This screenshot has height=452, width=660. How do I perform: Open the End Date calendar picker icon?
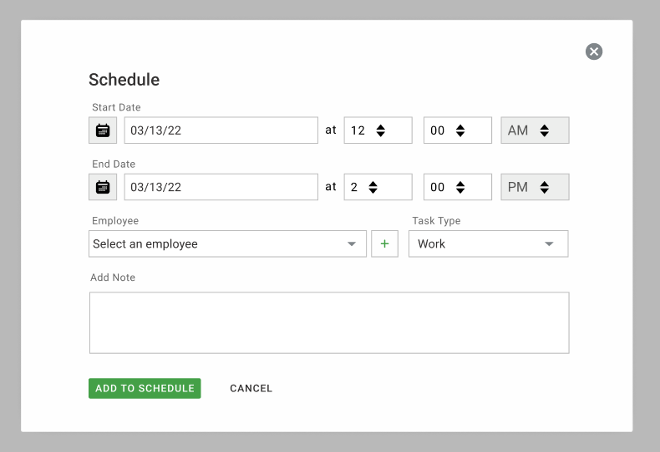coord(103,187)
